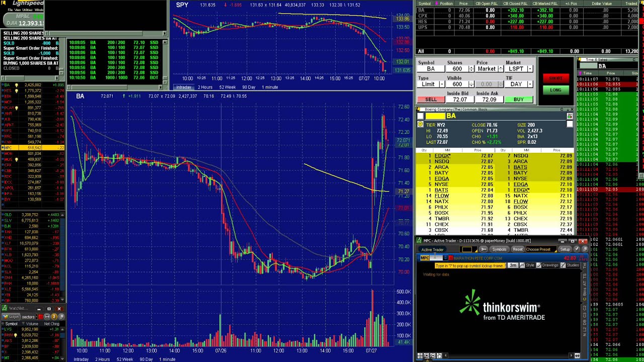
Task: Open the symbol dropdown arrow next to MPC
Action: point(445,258)
